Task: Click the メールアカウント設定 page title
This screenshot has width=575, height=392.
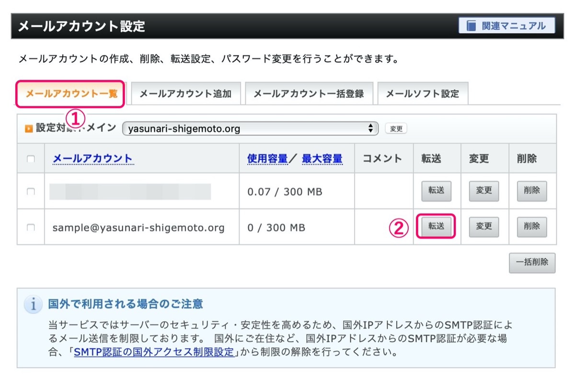Action: pyautogui.click(x=81, y=26)
